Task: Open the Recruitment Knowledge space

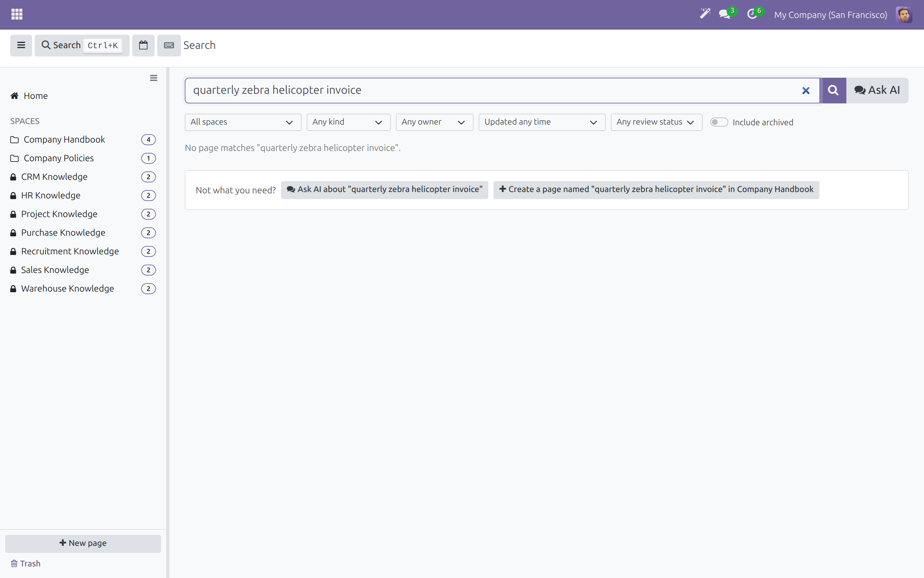Action: (83, 251)
